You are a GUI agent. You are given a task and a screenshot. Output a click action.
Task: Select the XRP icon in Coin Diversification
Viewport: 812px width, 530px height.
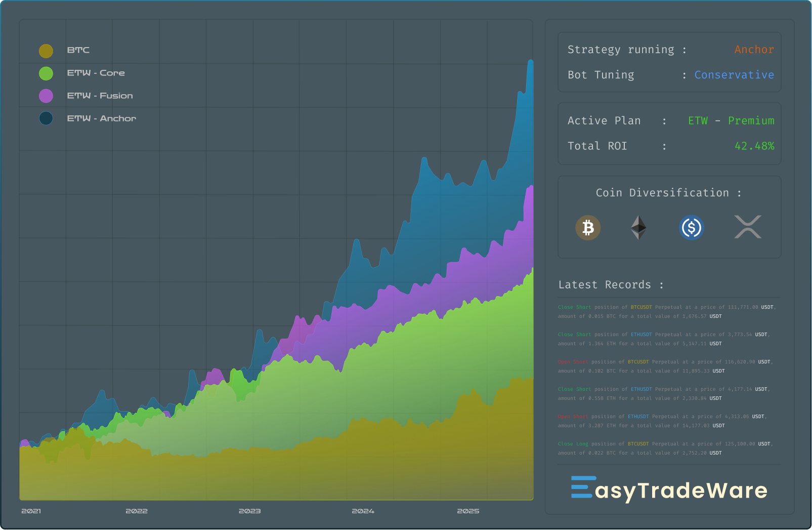coord(748,228)
